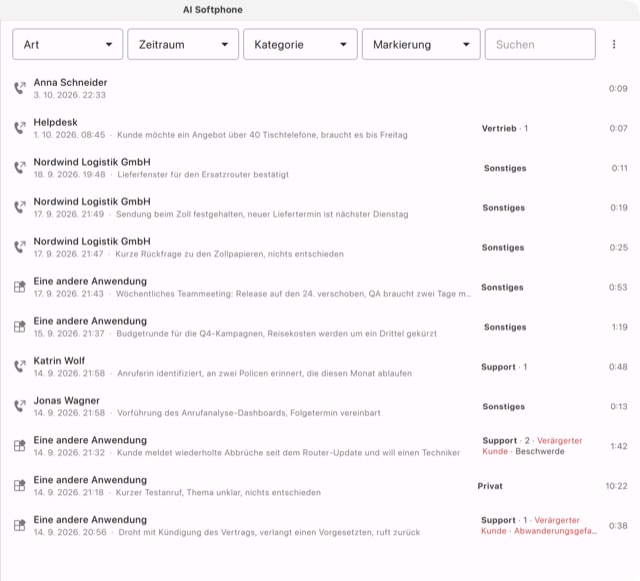Open the Kategorie filter dropdown
Screen dimensions: 640x581
tap(300, 44)
